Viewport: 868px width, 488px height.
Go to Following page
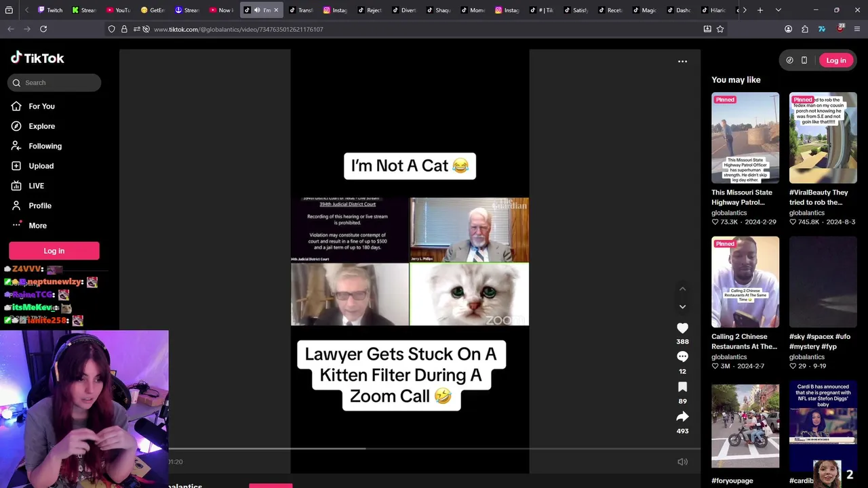[45, 146]
